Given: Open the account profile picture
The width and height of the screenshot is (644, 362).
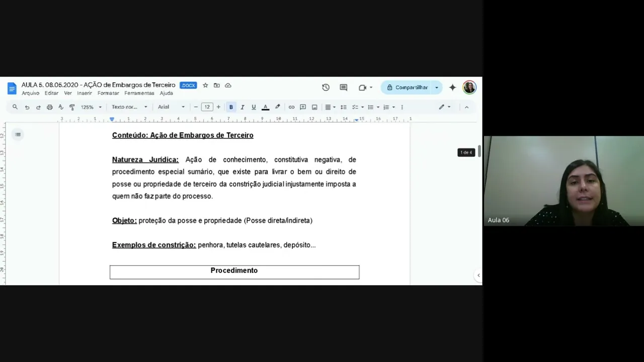Looking at the screenshot, I should [469, 87].
